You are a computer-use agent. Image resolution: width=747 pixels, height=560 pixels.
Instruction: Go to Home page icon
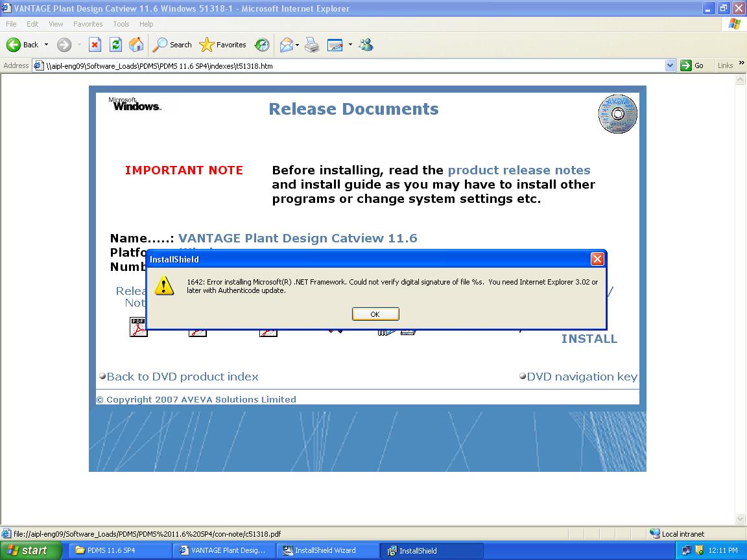tap(136, 45)
